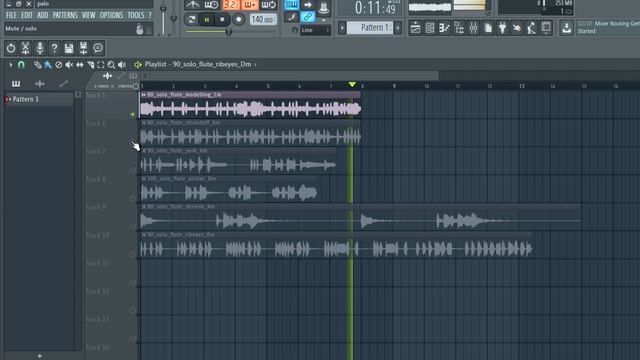Select the playlist Draw pencil tool

[x=37, y=64]
